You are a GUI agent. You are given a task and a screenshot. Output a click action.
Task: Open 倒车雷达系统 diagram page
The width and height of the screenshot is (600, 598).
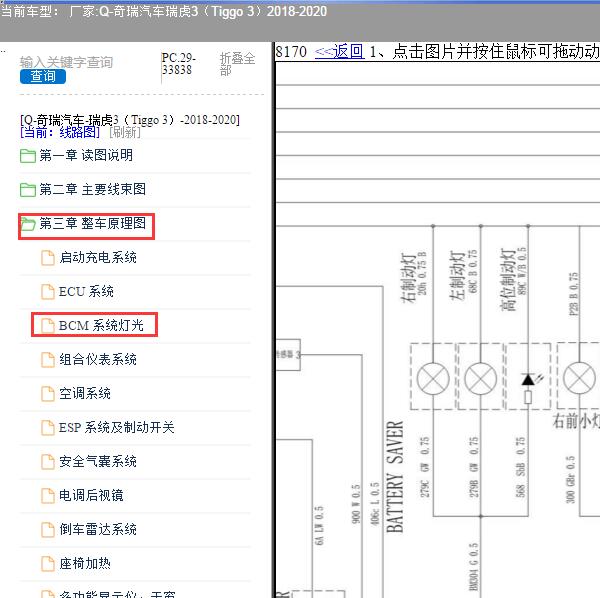tap(98, 530)
